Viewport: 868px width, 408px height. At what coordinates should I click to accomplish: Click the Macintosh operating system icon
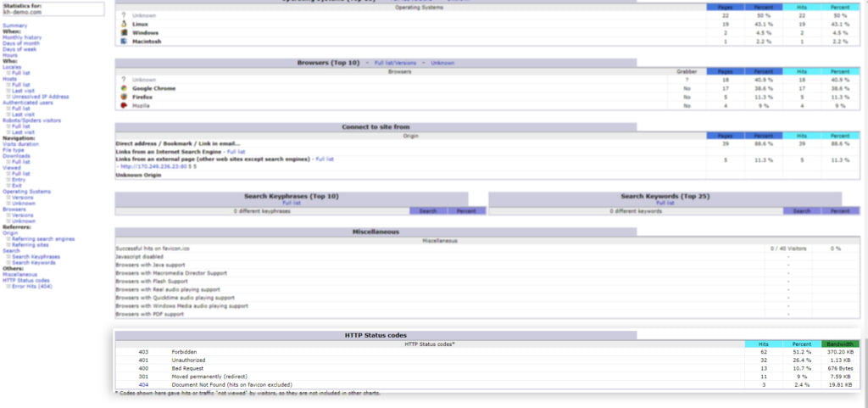[x=124, y=42]
